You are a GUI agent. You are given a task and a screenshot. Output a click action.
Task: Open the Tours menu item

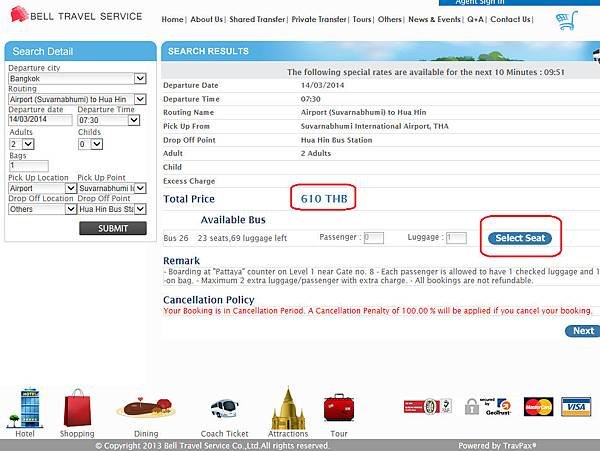point(362,20)
